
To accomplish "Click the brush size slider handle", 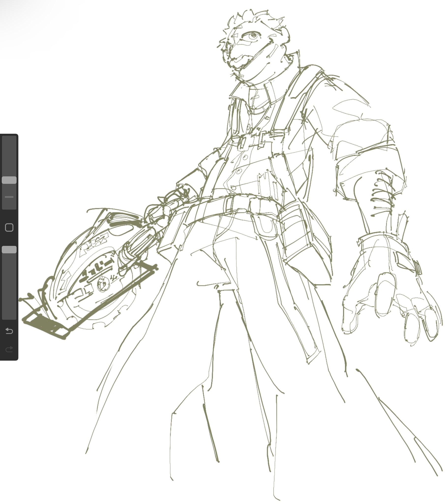I will pos(9,180).
